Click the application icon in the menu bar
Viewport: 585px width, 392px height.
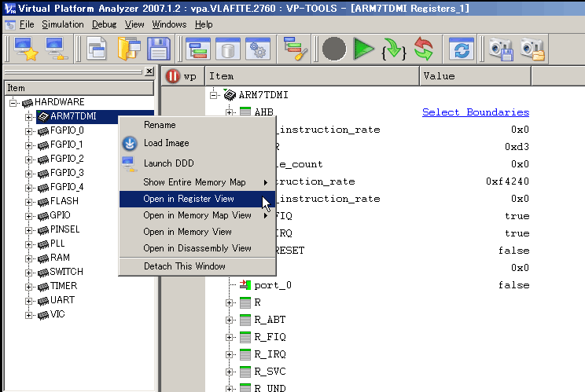tap(10, 24)
